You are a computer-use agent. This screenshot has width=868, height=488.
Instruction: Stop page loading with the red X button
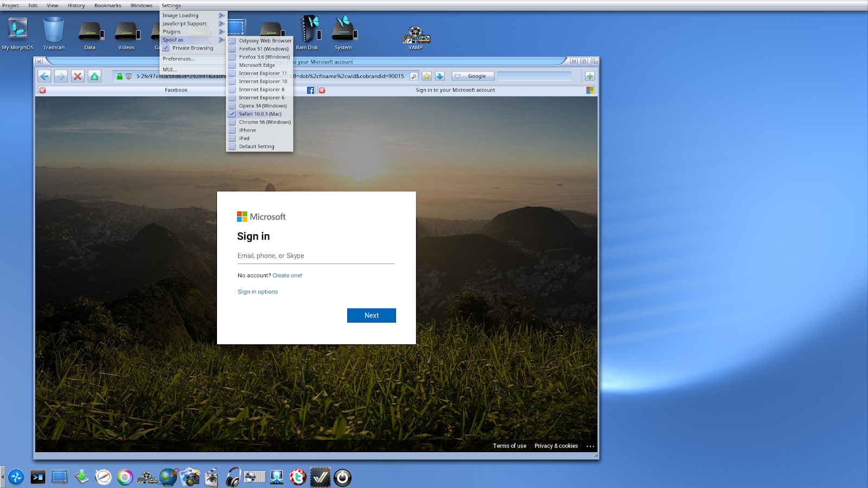[x=78, y=76]
